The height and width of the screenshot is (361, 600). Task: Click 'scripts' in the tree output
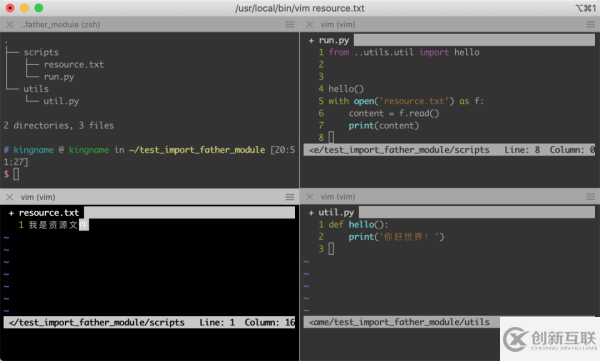click(x=41, y=52)
